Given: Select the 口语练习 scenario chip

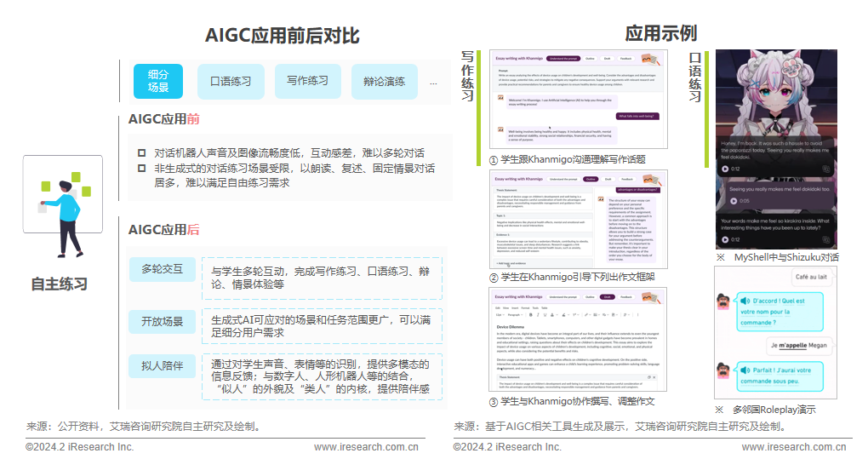Looking at the screenshot, I should click(x=231, y=82).
